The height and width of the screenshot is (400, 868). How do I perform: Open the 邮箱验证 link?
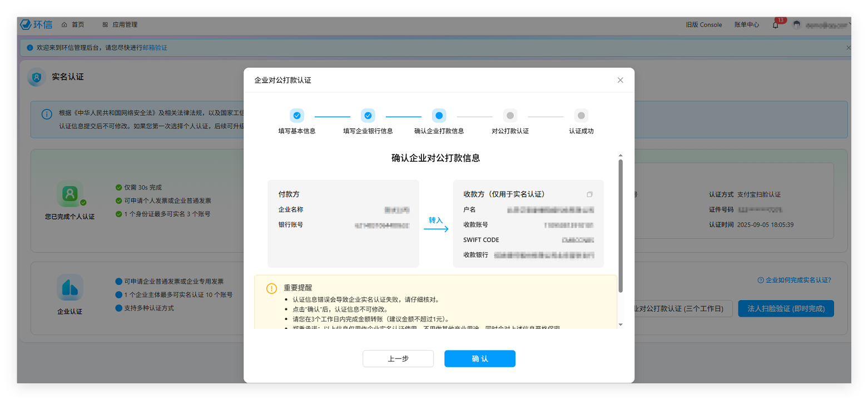pos(155,48)
